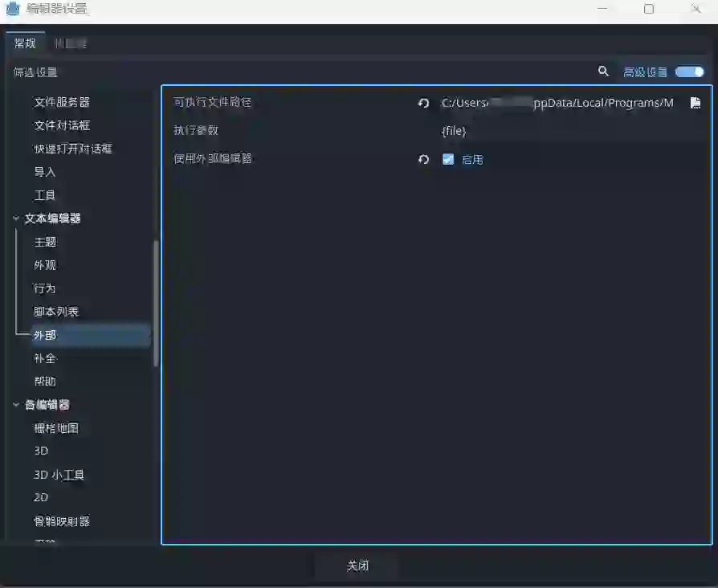Collapse the 文本编辑器 section

point(16,218)
